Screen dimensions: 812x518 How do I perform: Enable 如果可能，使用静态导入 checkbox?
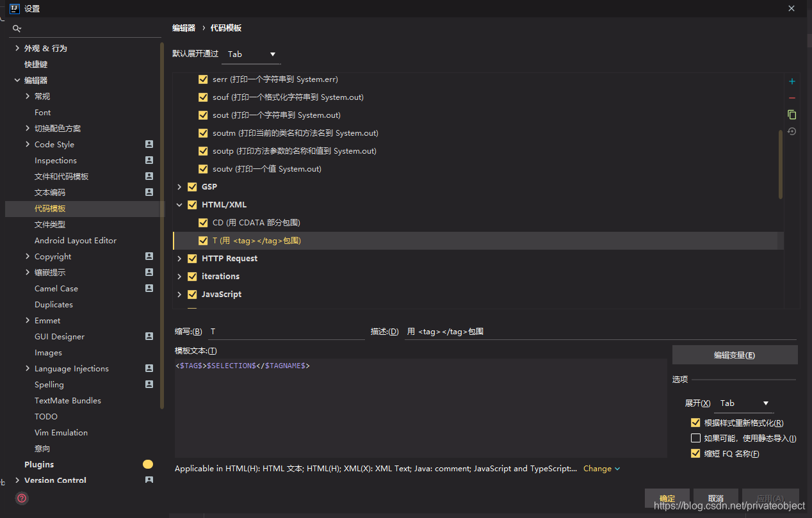pos(695,438)
